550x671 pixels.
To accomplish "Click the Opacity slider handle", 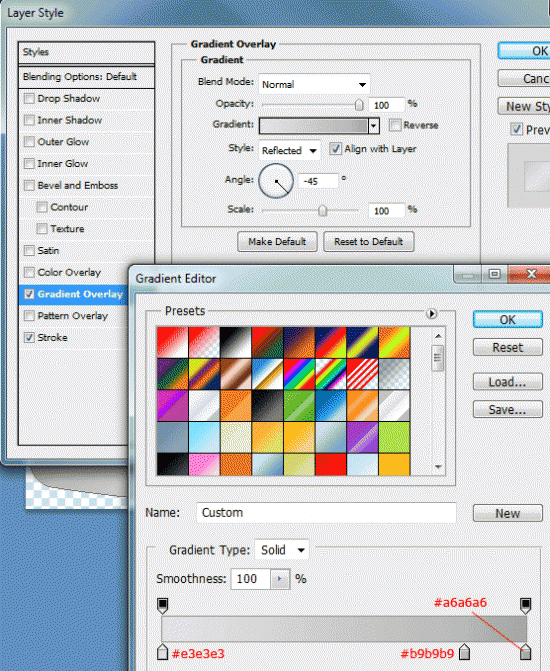I will point(360,104).
